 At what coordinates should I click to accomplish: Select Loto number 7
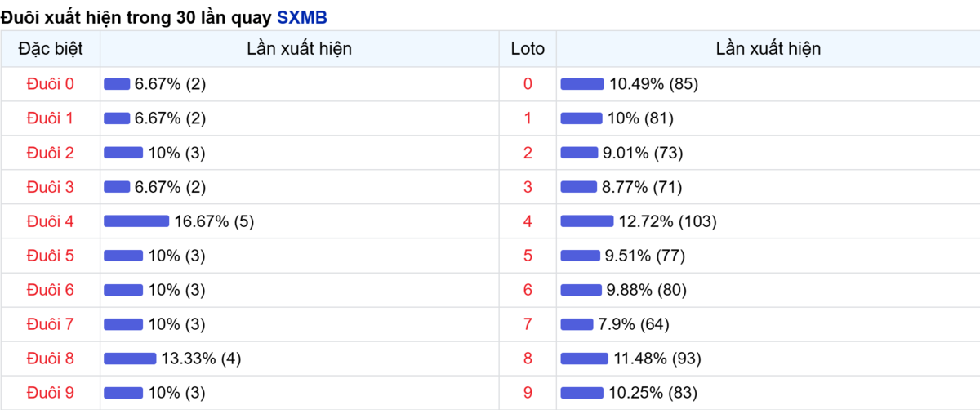pyautogui.click(x=528, y=324)
